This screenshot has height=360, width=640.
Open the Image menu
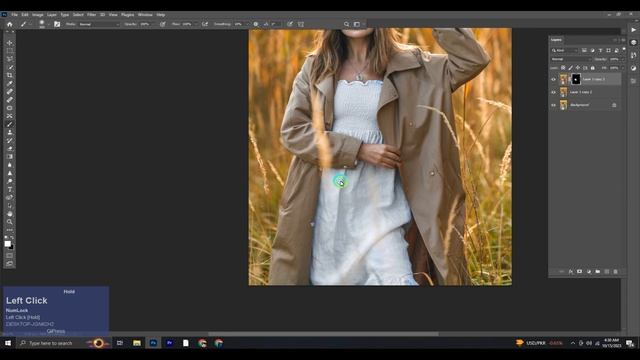click(x=38, y=15)
